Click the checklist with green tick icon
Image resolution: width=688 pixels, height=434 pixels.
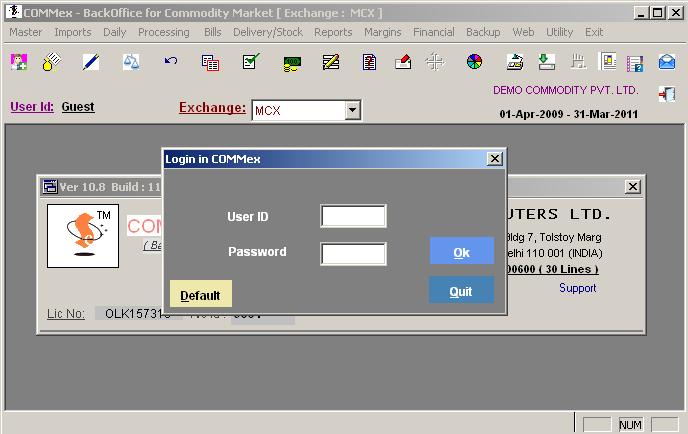click(251, 62)
